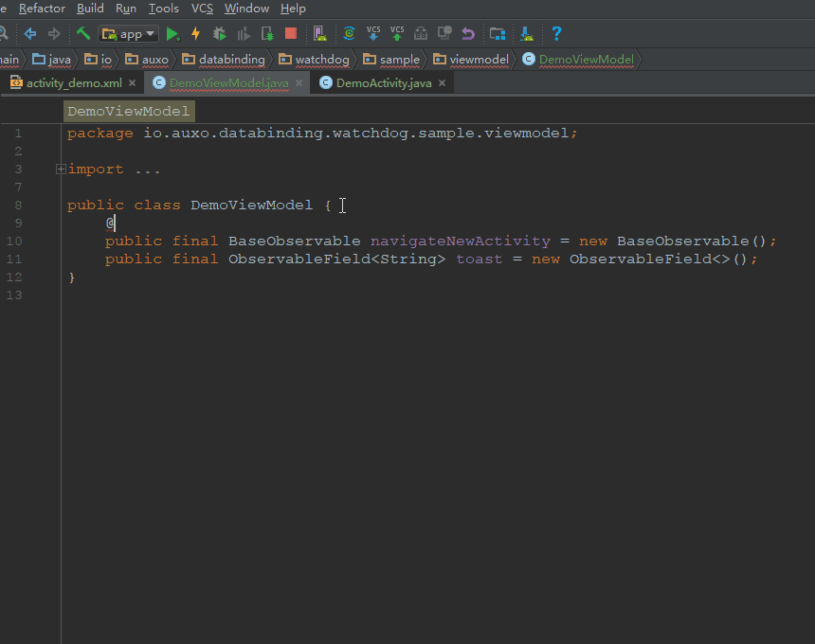
Task: Run the app with green play button
Action: 172,34
